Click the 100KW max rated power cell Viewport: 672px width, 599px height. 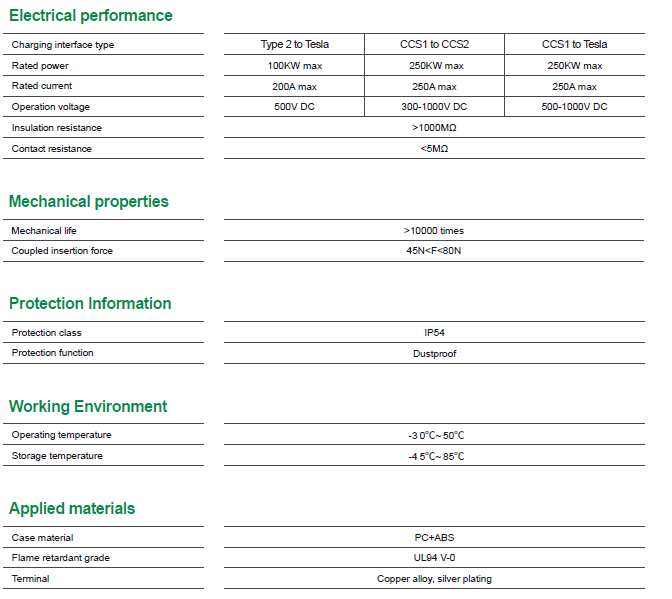click(x=294, y=66)
